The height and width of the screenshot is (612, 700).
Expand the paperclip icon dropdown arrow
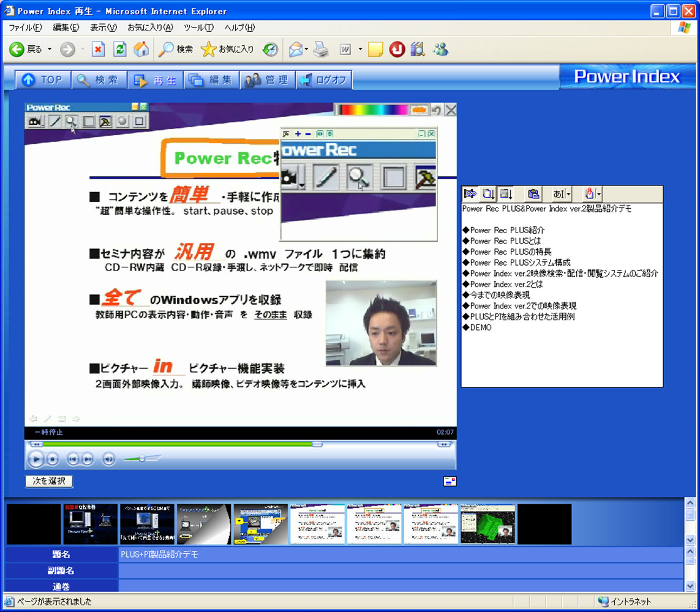coord(599,194)
